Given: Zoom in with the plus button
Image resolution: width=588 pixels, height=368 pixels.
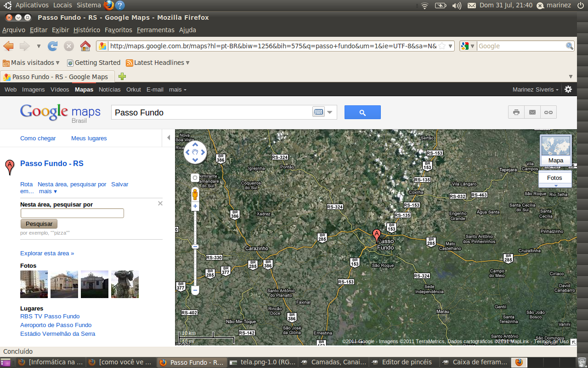Looking at the screenshot, I should point(195,206).
